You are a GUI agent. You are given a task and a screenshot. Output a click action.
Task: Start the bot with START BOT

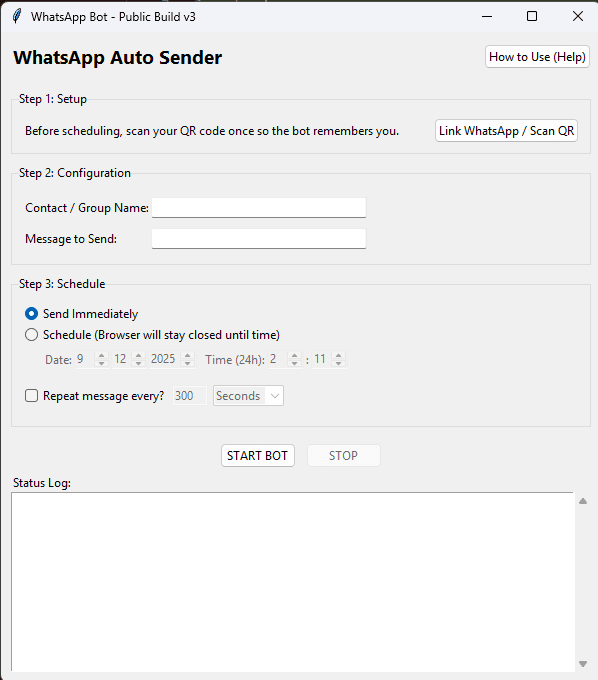258,455
